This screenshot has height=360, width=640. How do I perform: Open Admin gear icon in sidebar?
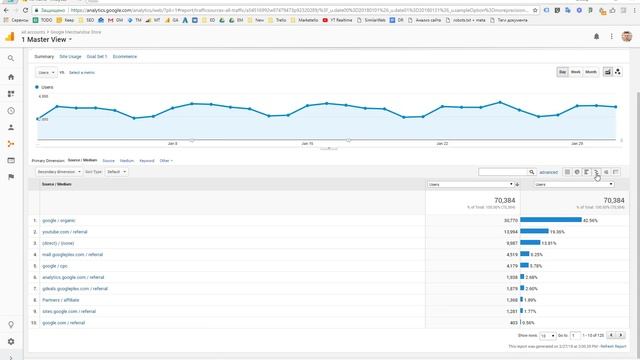point(11,342)
